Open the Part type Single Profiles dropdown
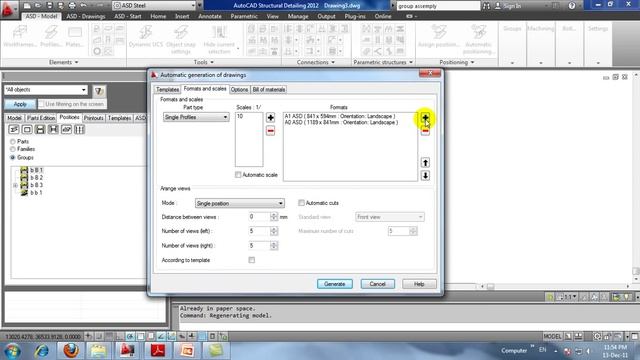This screenshot has height=360, width=640. pyautogui.click(x=196, y=117)
